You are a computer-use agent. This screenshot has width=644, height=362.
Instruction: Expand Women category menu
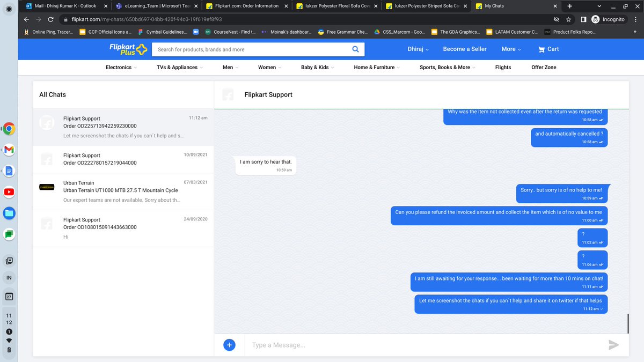[x=269, y=68]
